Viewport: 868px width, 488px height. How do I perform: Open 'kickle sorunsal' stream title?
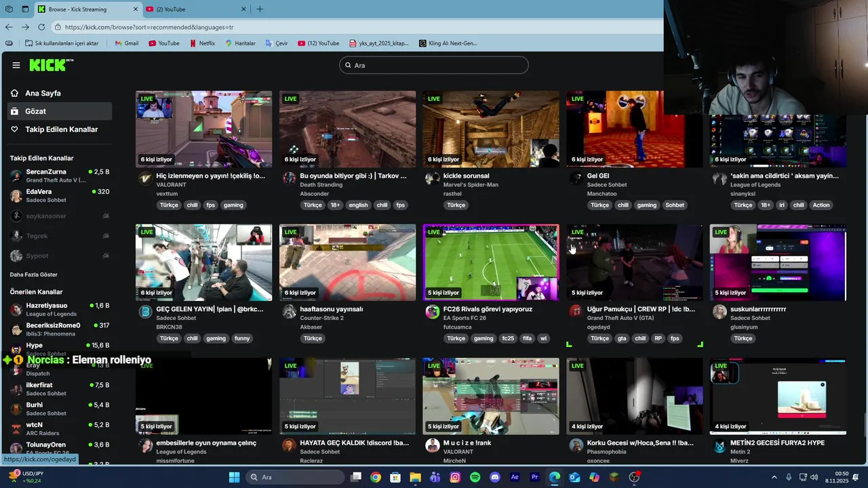coord(466,176)
